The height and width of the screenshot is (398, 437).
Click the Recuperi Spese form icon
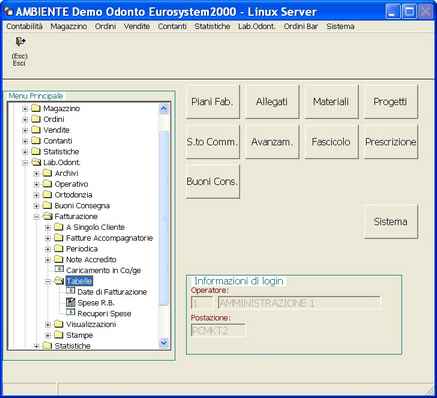point(71,312)
